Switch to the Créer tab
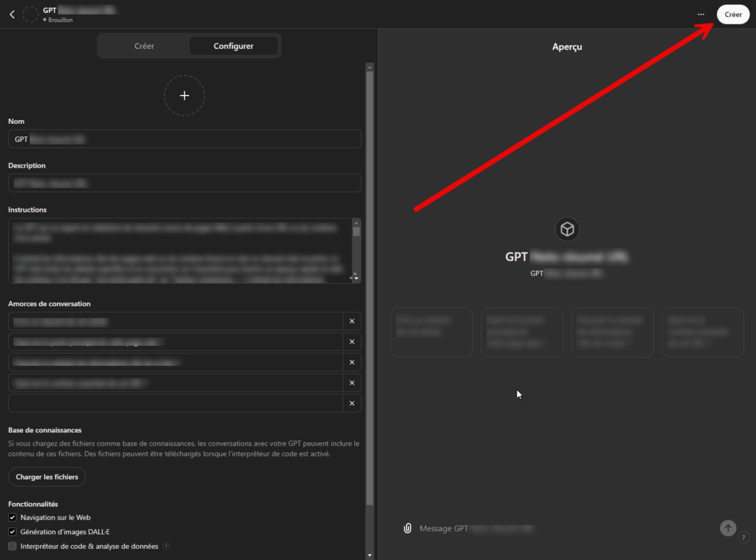 [144, 46]
